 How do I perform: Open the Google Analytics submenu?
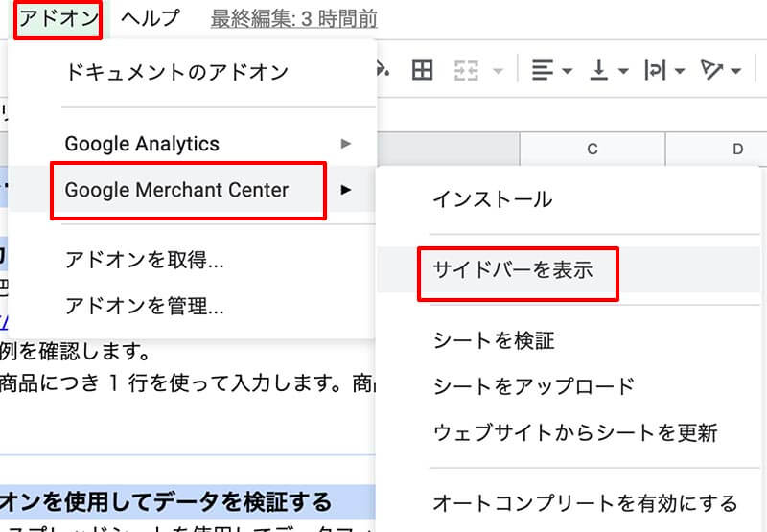click(192, 144)
